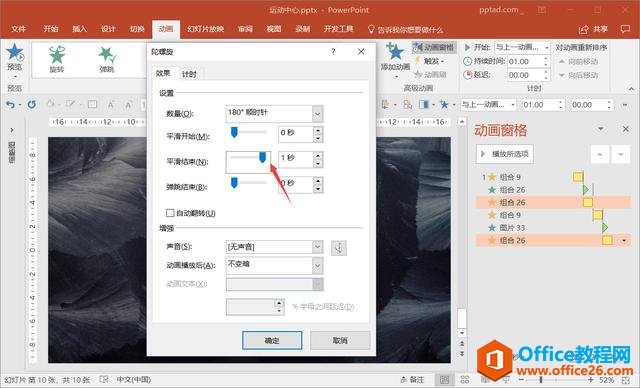Open the 触发 trigger menu

click(429, 61)
